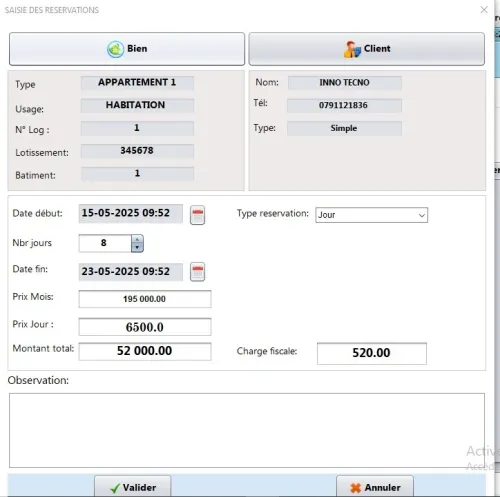Click the Prix Mois field
The image size is (500, 497).
(145, 299)
